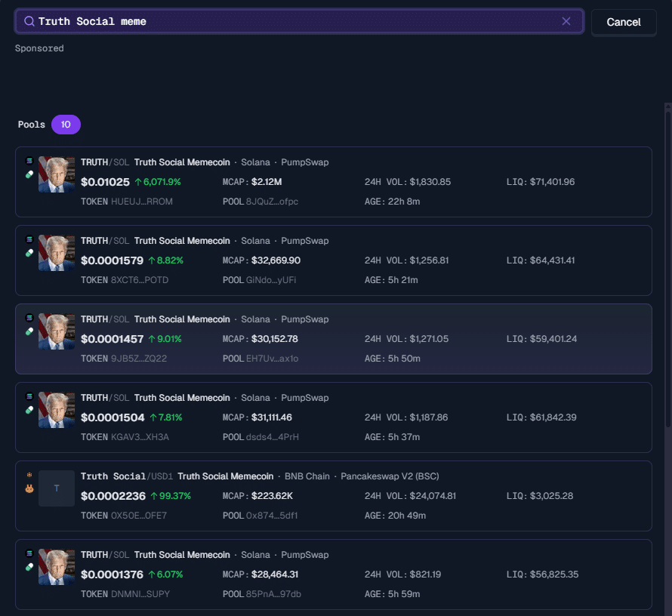The image size is (672, 616).
Task: Click liquidity value $61,842.39
Action: pos(553,417)
